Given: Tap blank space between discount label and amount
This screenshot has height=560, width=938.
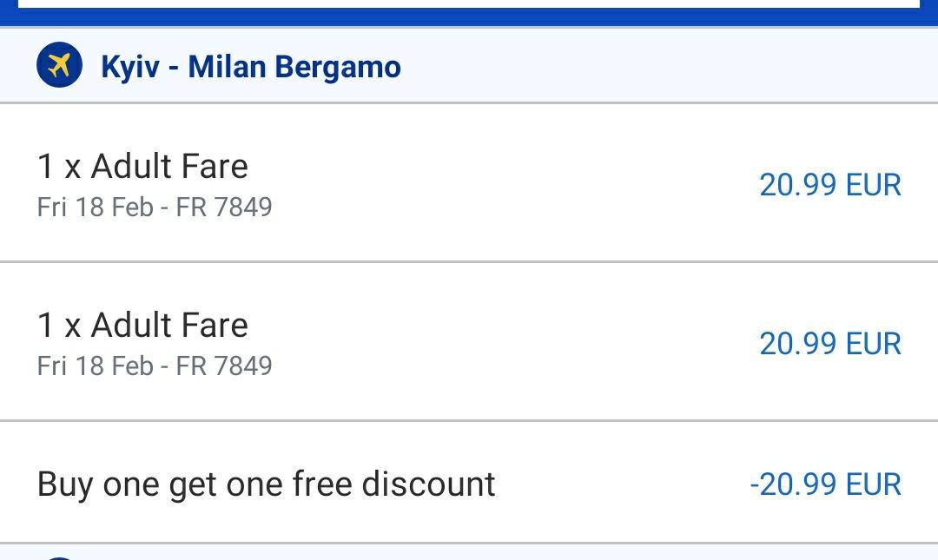Looking at the screenshot, I should point(622,484).
